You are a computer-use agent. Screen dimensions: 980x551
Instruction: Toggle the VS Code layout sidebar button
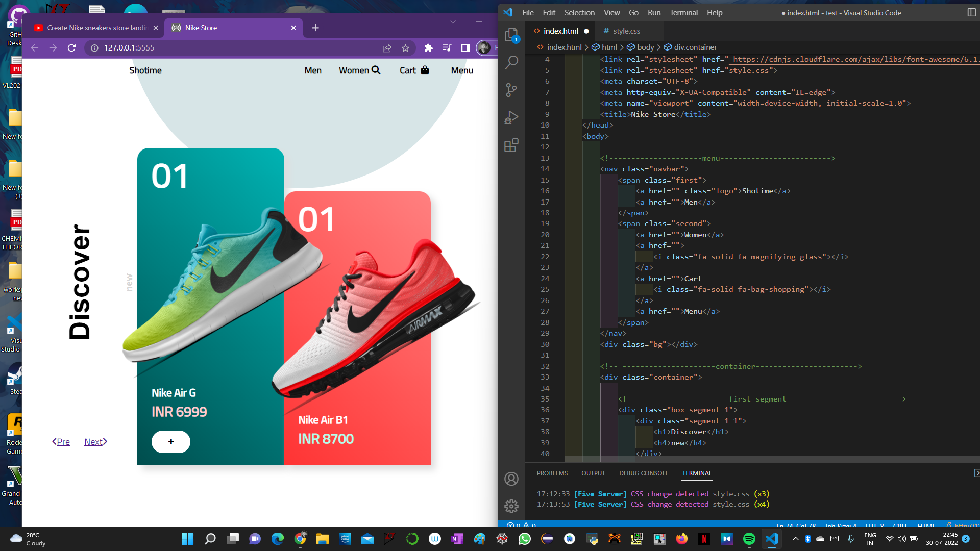[x=971, y=13]
